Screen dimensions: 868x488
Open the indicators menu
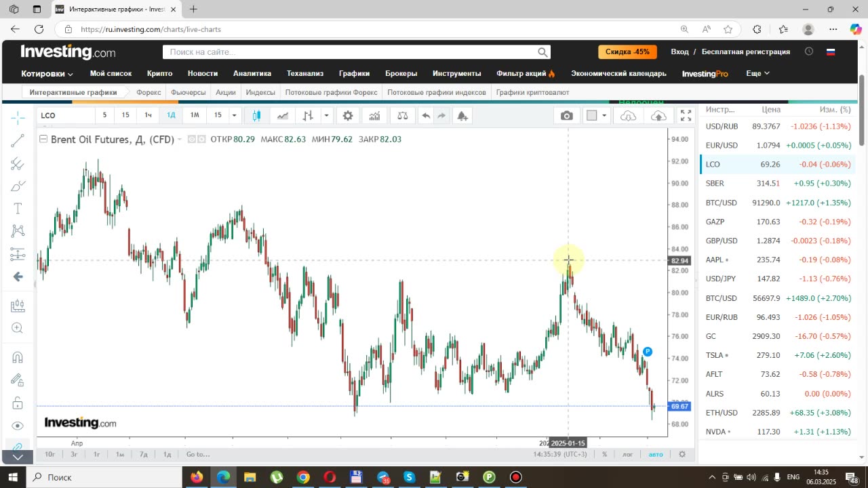(374, 115)
